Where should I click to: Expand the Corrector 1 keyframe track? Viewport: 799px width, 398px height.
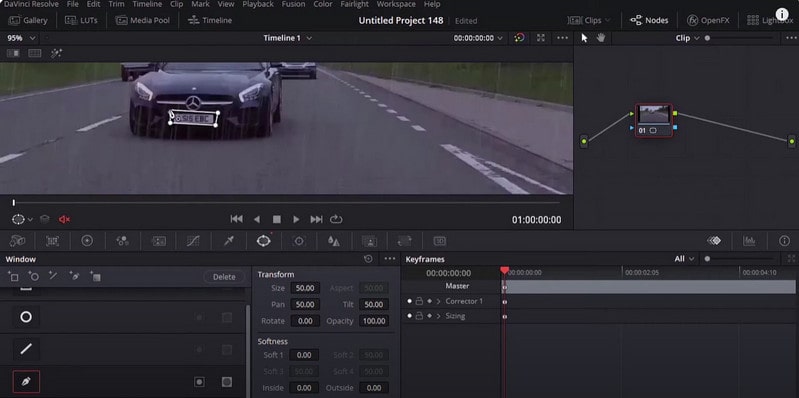pyautogui.click(x=438, y=301)
